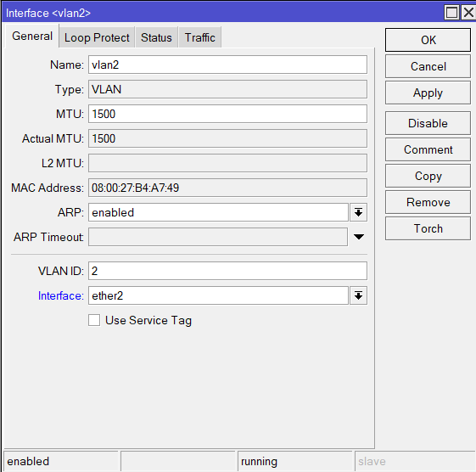Screen dimensions: 476x472
Task: Click the VLAN ID input field
Action: (x=227, y=271)
